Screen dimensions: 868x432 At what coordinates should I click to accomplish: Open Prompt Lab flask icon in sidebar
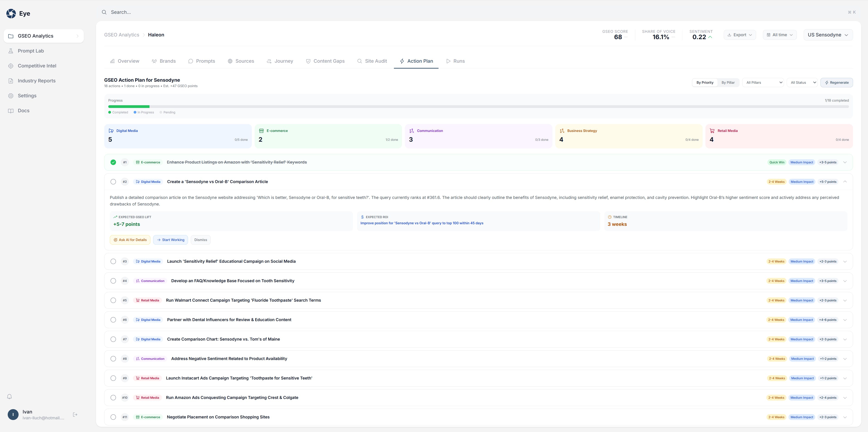pos(11,51)
